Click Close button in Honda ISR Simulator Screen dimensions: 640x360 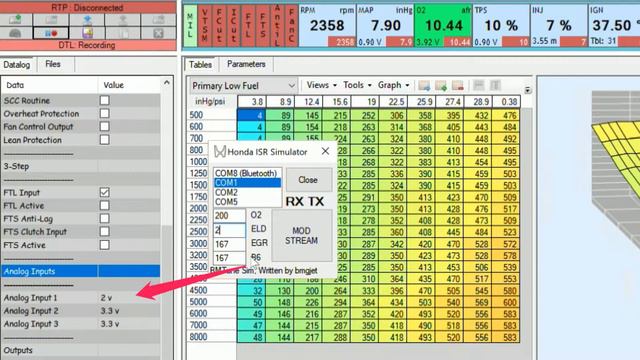[308, 180]
